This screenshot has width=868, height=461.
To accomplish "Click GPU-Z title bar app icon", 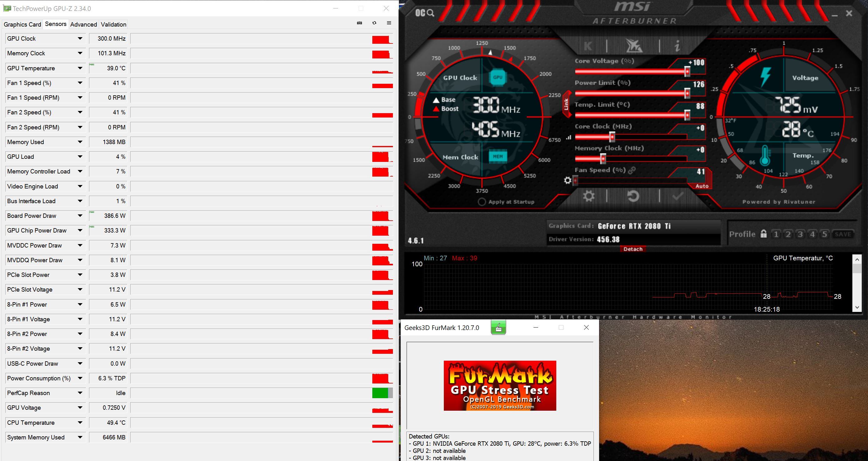I will [7, 8].
